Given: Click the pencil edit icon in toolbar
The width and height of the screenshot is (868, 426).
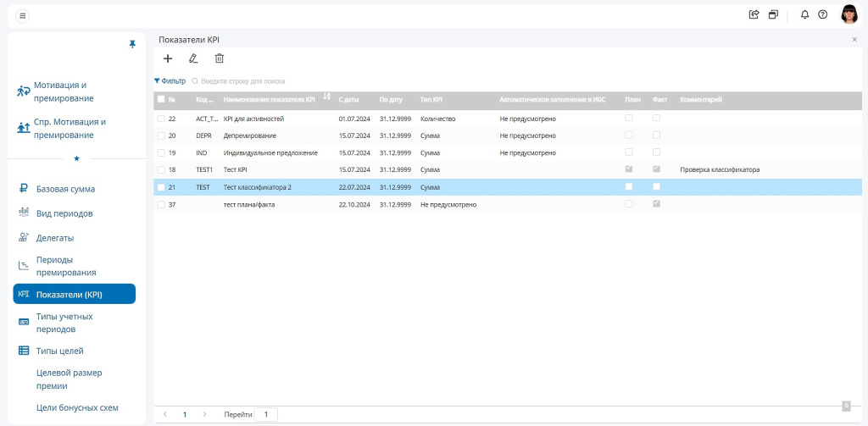Looking at the screenshot, I should (x=193, y=58).
